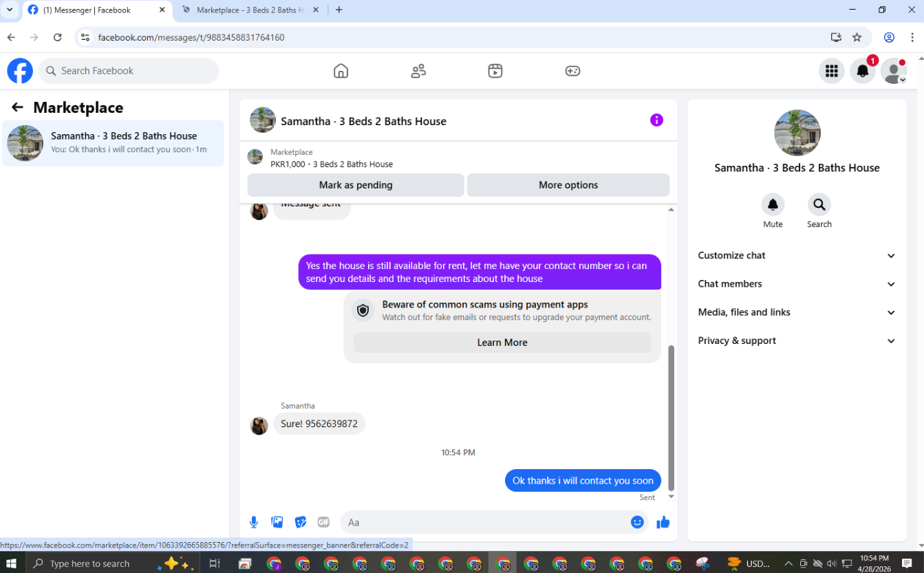The image size is (924, 573).
Task: Click the browser address bar URL
Action: click(x=191, y=37)
